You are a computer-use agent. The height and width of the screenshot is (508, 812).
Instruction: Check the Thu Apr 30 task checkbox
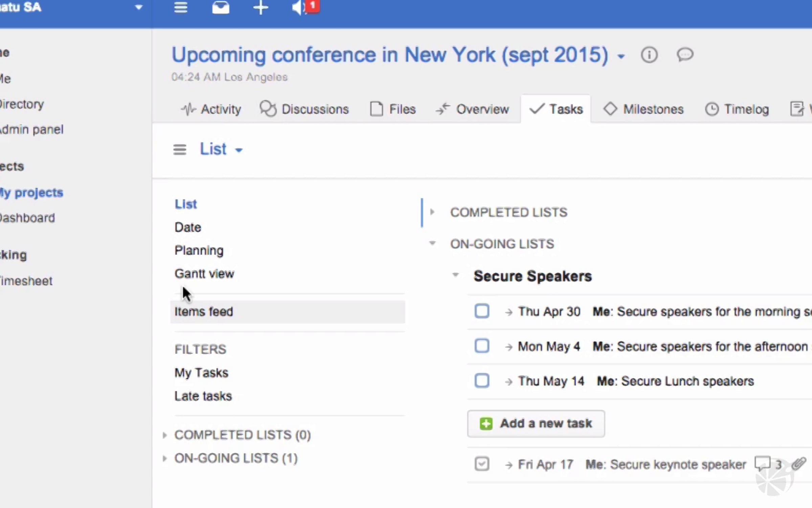[x=482, y=311]
